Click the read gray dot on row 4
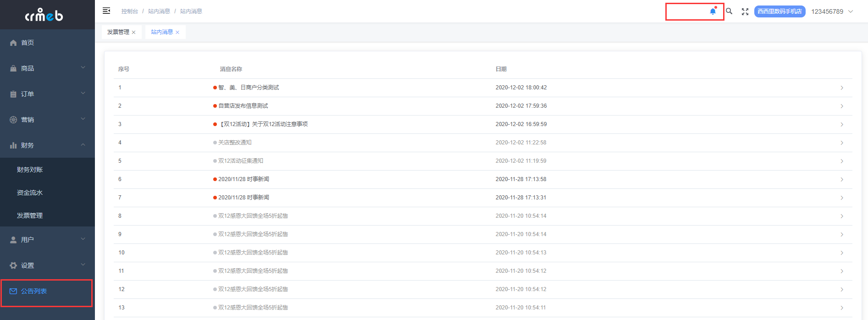868x320 pixels. [x=215, y=143]
